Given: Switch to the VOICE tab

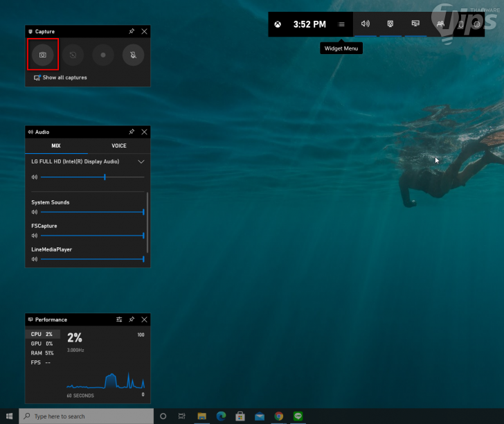Looking at the screenshot, I should [119, 145].
